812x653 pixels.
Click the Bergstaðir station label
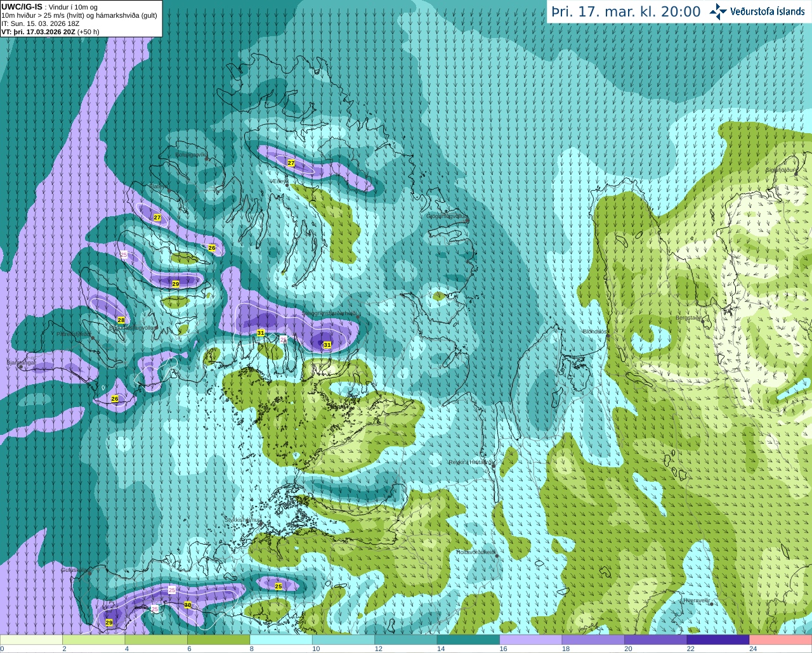coord(688,318)
